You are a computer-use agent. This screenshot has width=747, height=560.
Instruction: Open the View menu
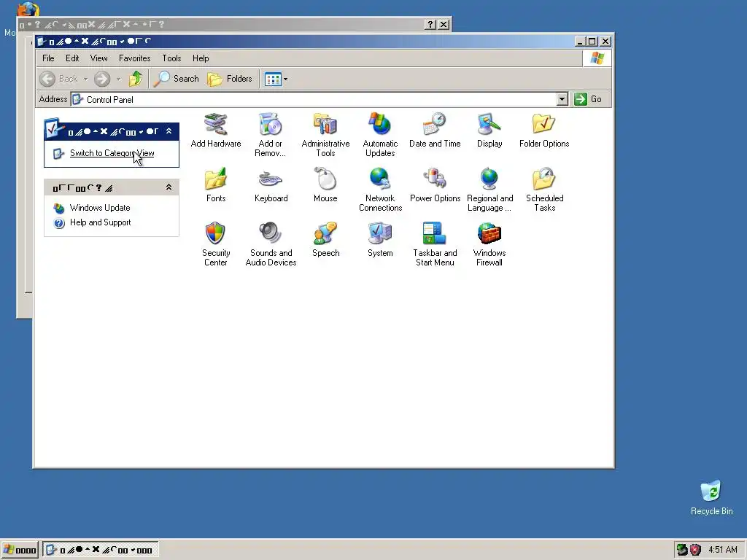pos(98,58)
